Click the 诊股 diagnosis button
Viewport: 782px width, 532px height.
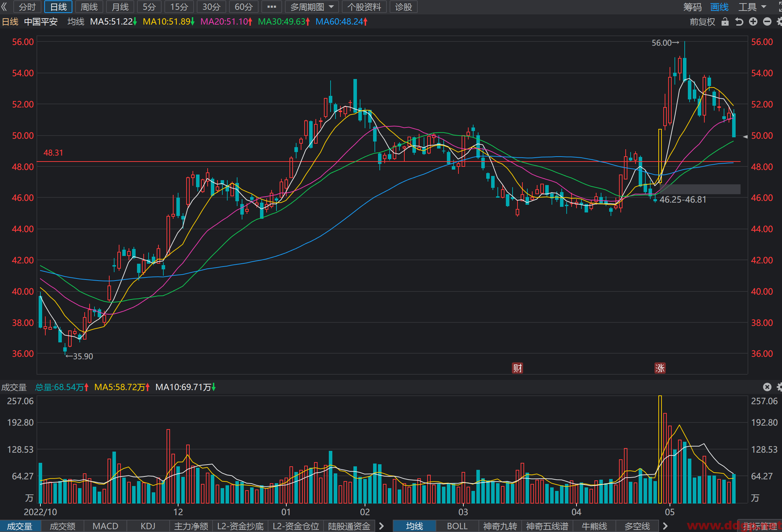(x=403, y=7)
